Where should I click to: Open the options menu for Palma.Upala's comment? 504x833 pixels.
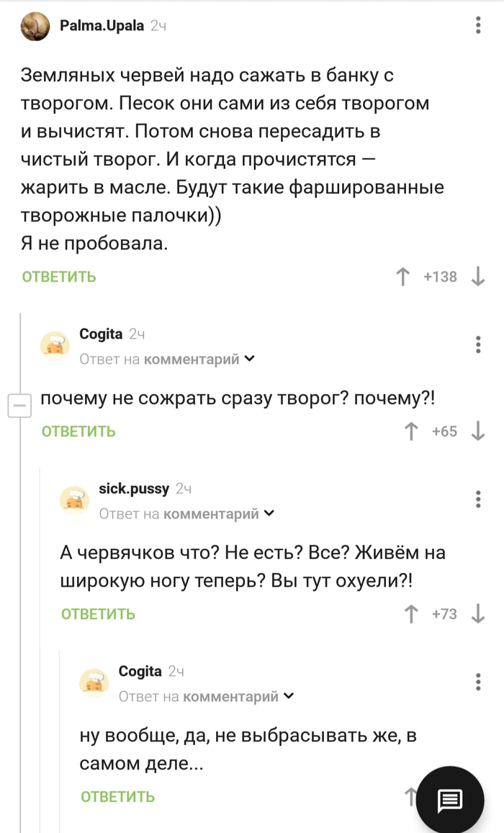coord(477,24)
